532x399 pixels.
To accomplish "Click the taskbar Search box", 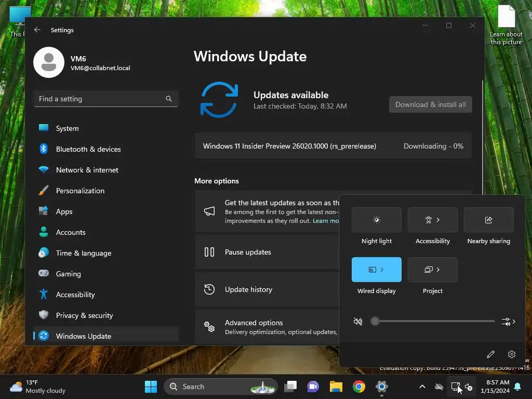I will pos(220,387).
